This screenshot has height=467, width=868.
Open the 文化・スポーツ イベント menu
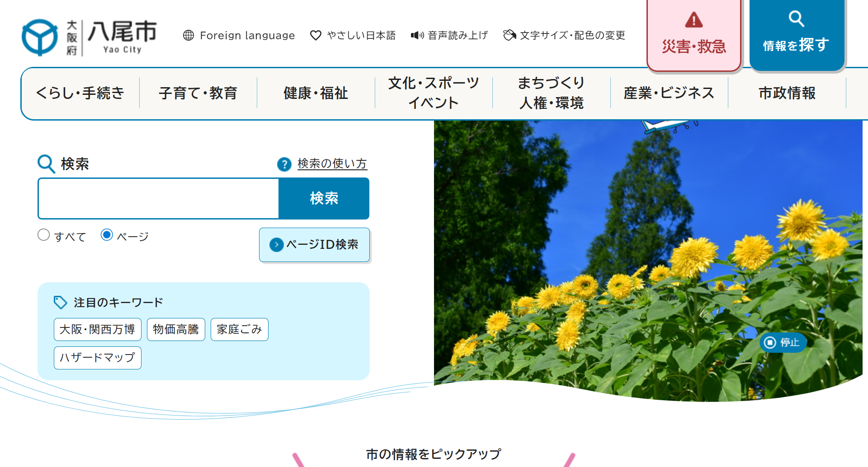coord(434,93)
